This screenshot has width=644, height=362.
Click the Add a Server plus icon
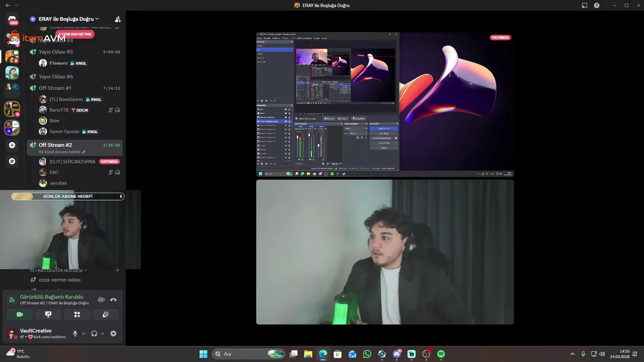12,145
